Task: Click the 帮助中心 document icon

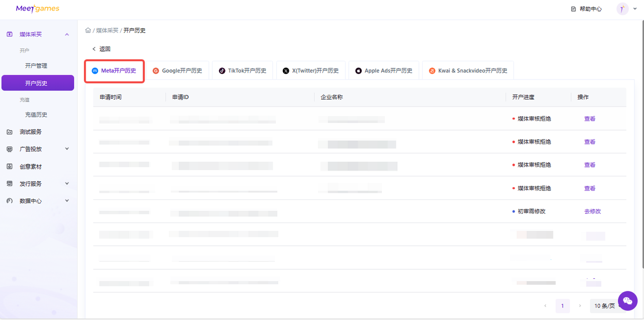Action: 573,9
